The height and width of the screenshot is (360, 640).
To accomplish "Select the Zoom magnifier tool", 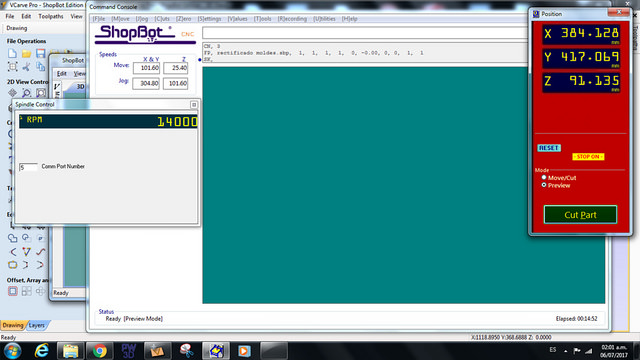I will coord(27,93).
